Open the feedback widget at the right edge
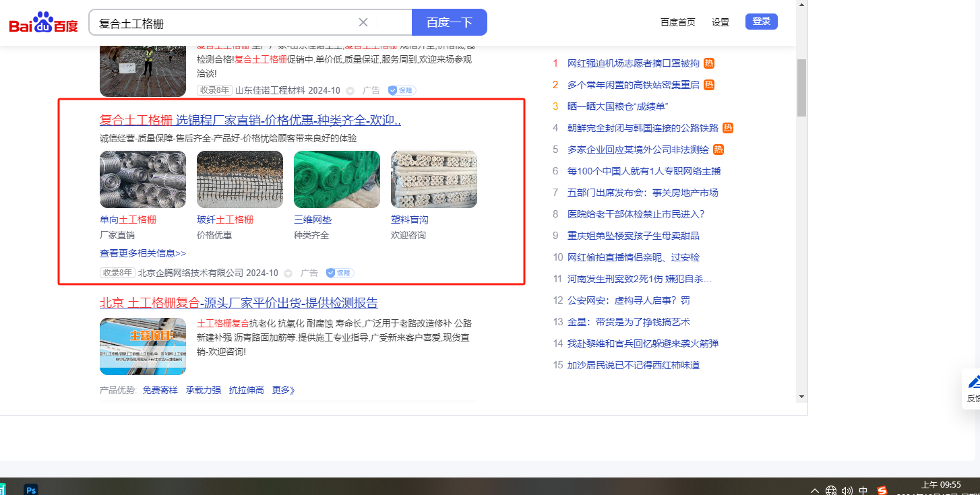 tap(971, 389)
